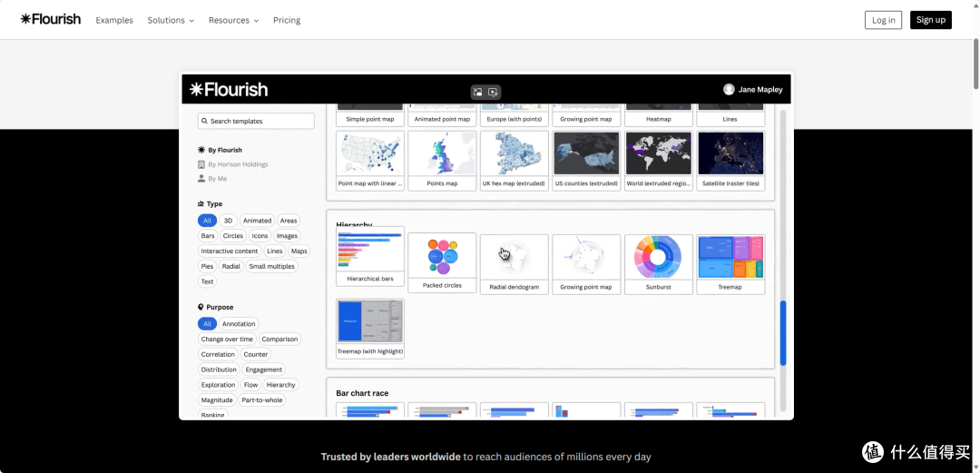Expand the Solutions dropdown menu

coord(171,20)
